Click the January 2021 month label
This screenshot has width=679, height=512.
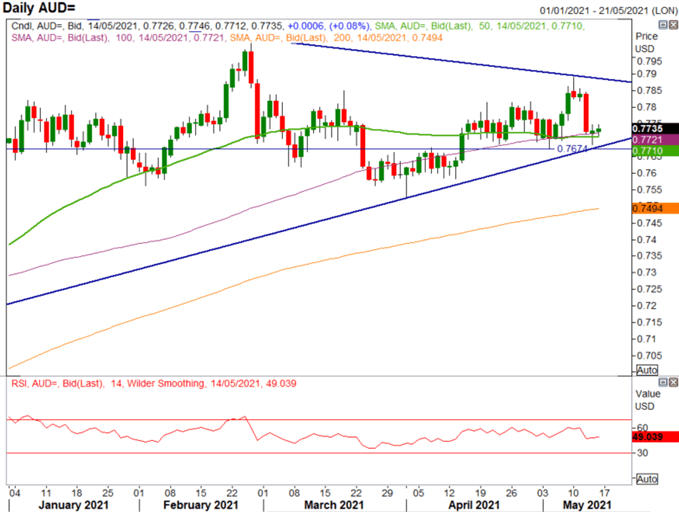click(74, 505)
